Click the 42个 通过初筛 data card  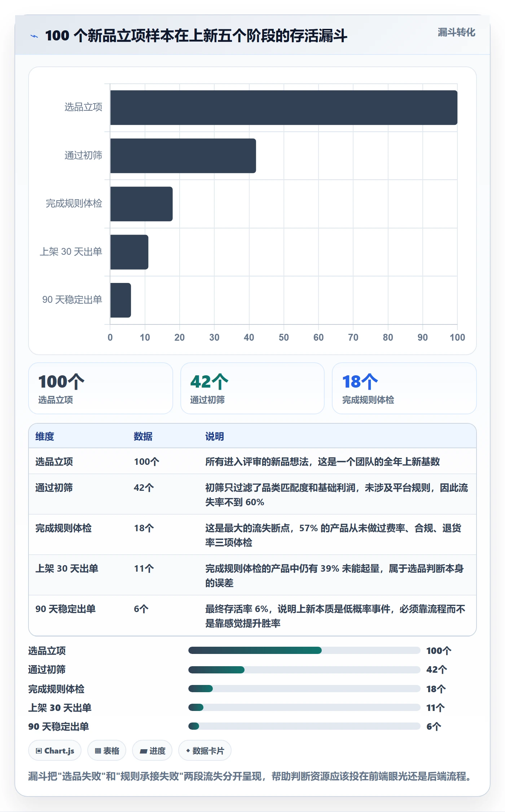click(x=252, y=388)
